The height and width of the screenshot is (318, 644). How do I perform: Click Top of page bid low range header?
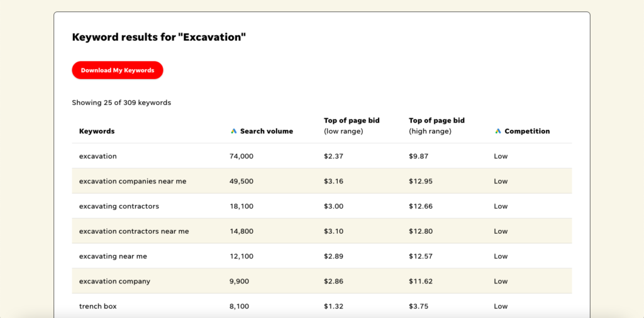coord(352,126)
